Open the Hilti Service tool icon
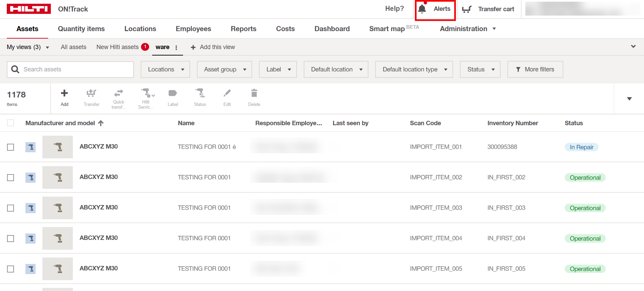Viewport: 644px width, 291px height. coord(146,93)
